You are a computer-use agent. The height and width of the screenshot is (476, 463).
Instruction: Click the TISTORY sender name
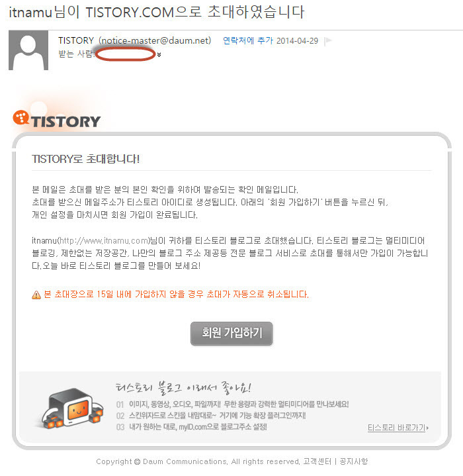pos(76,40)
